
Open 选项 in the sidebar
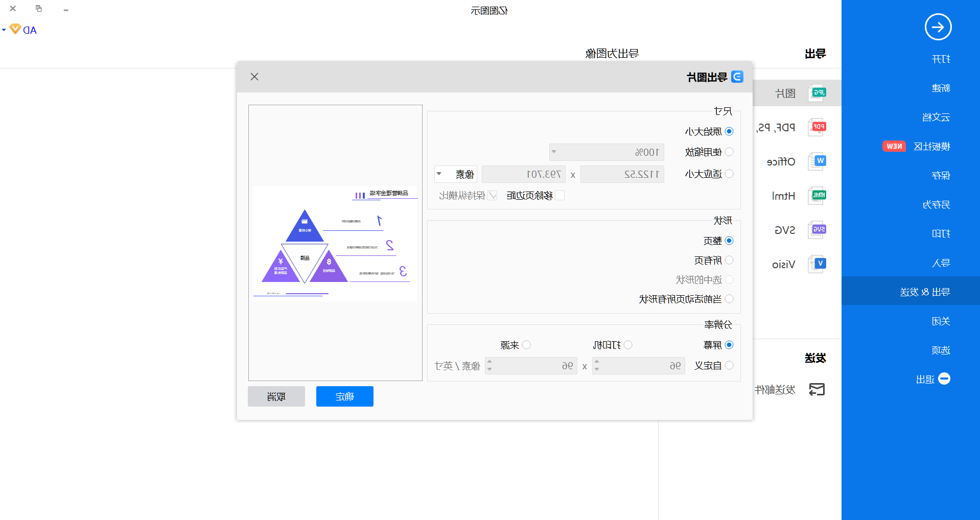(941, 350)
